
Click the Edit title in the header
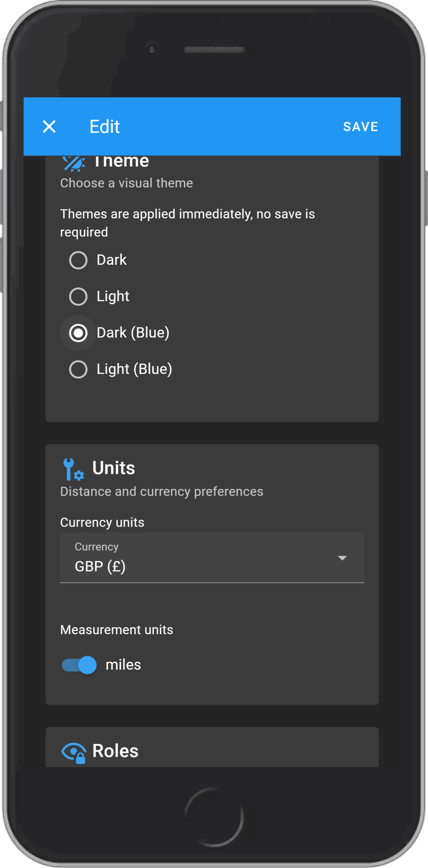click(105, 127)
